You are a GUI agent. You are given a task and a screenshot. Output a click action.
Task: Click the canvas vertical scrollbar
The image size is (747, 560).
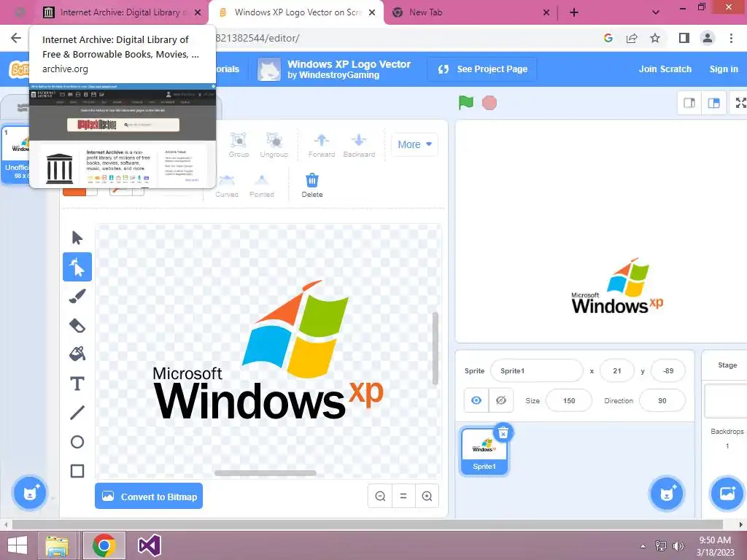point(435,348)
